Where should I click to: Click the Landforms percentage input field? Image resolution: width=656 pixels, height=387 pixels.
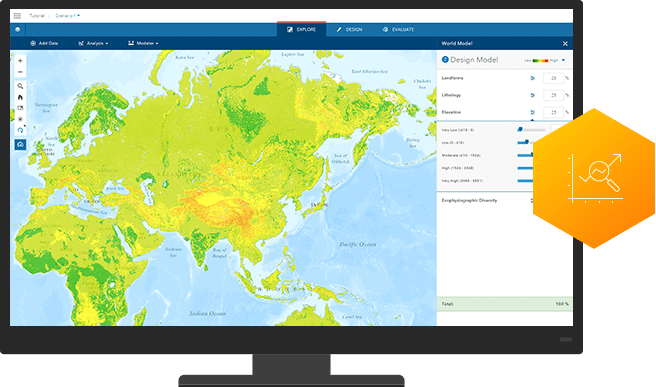point(553,78)
